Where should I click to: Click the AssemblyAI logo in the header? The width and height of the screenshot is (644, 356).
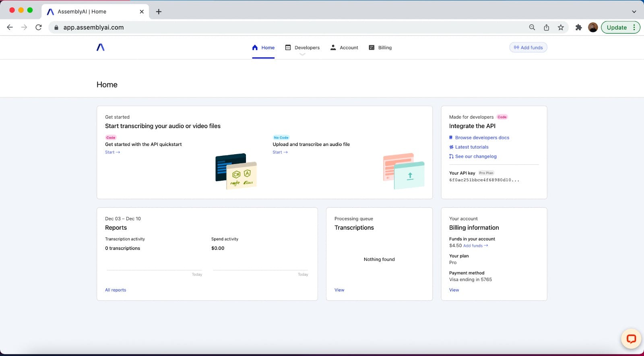pos(101,47)
